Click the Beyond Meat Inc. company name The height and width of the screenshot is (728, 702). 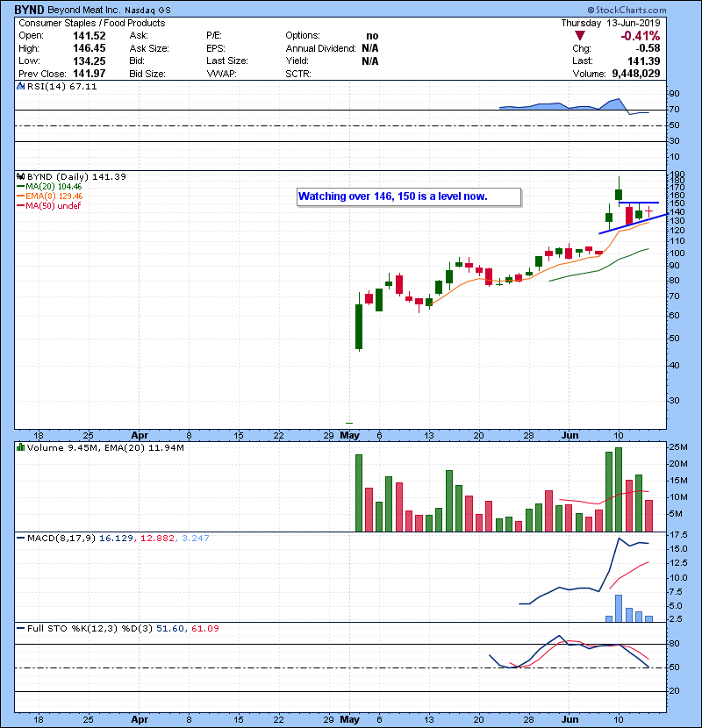[x=83, y=10]
